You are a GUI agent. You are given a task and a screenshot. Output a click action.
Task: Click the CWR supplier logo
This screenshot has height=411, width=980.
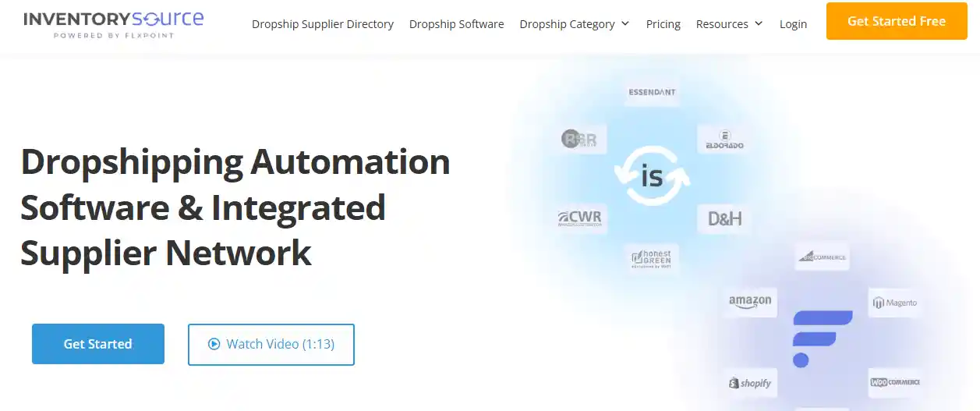pos(580,218)
